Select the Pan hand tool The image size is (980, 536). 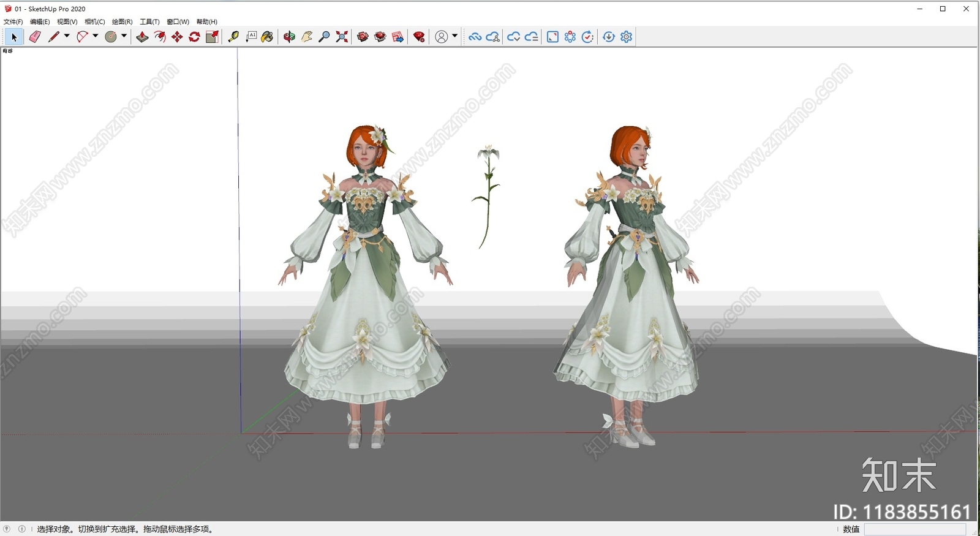tap(307, 37)
